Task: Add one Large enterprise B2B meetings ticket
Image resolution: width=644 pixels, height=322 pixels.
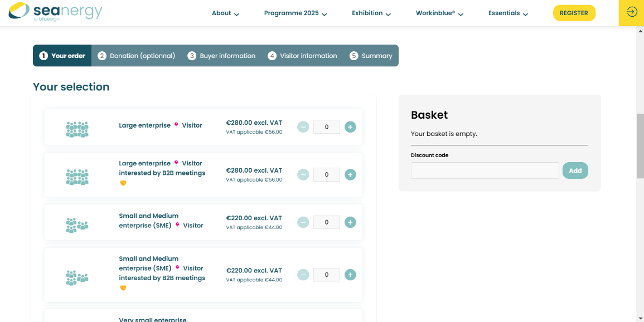Action: pyautogui.click(x=350, y=175)
